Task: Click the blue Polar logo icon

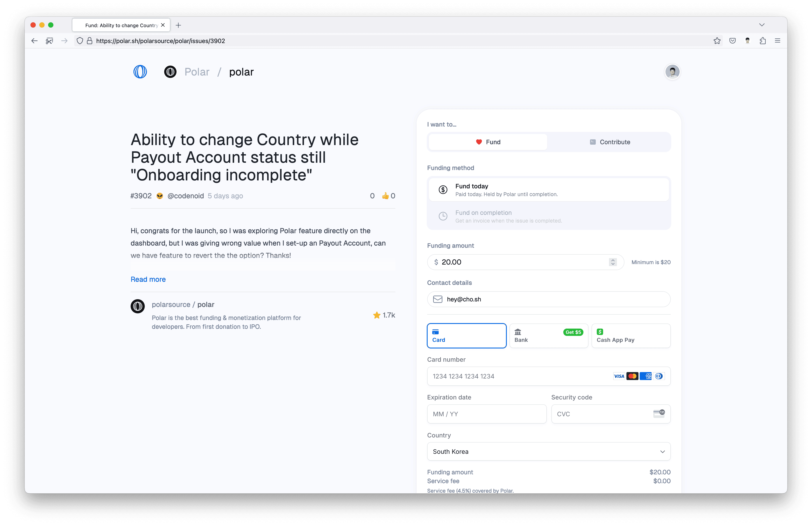Action: tap(140, 72)
